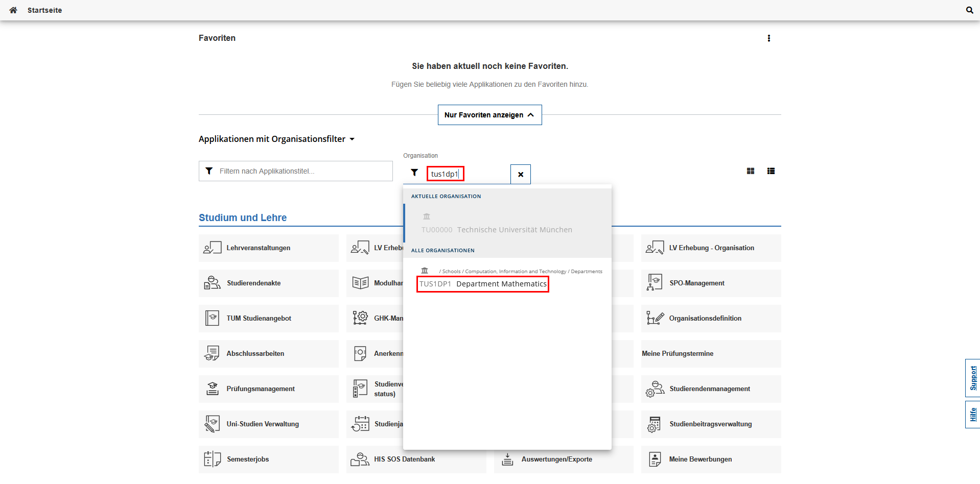Select TUS1DP1 Department Mathematics from list
The width and height of the screenshot is (980, 484).
pos(482,284)
